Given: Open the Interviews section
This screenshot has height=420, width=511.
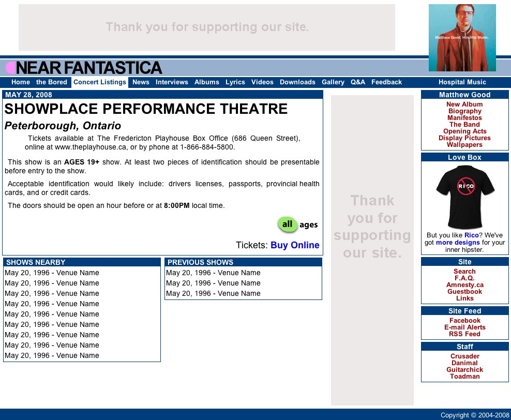Looking at the screenshot, I should pos(172,82).
